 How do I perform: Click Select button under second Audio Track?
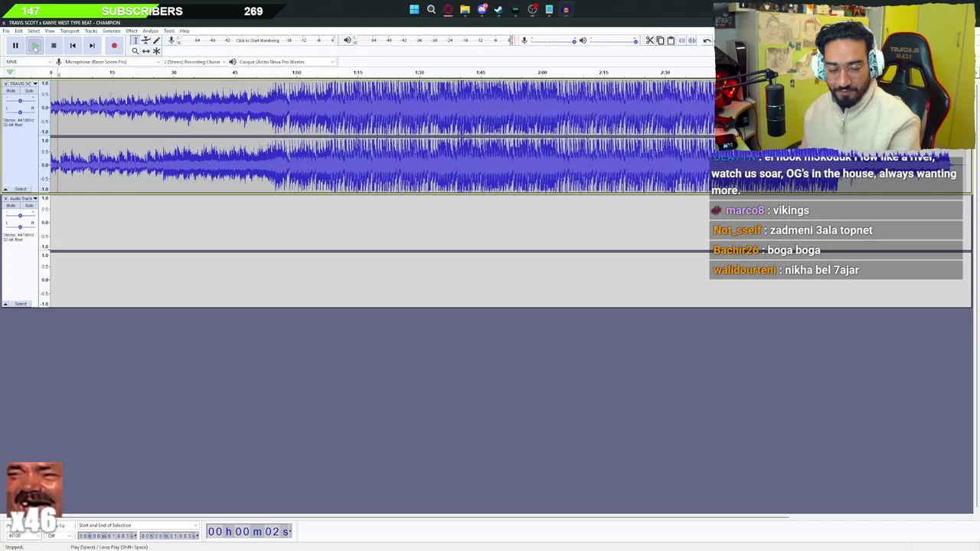coord(21,304)
